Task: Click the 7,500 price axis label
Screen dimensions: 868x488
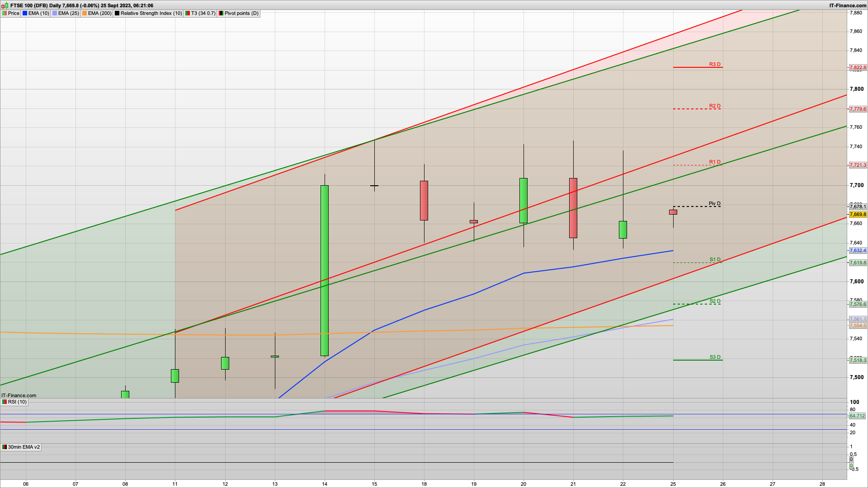Action: (x=857, y=377)
